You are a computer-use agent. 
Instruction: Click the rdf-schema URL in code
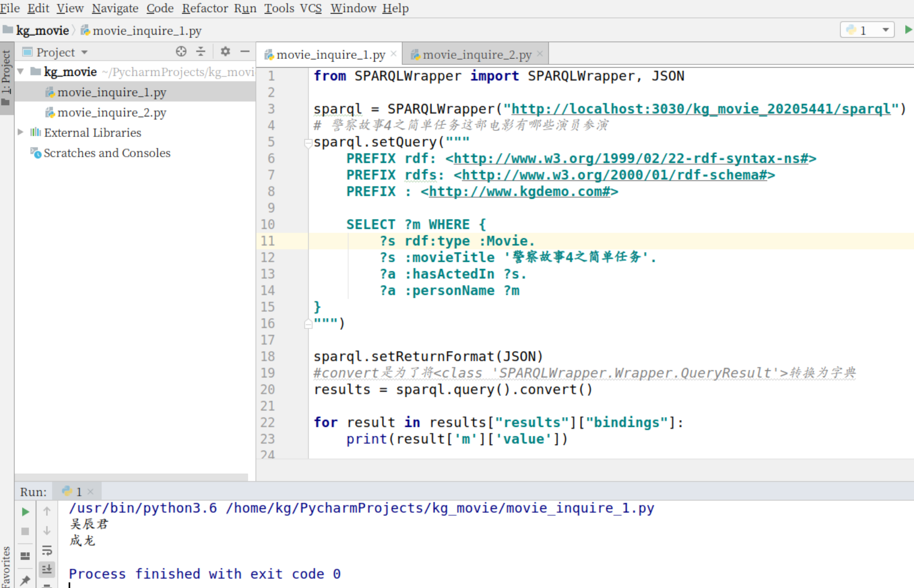click(614, 175)
